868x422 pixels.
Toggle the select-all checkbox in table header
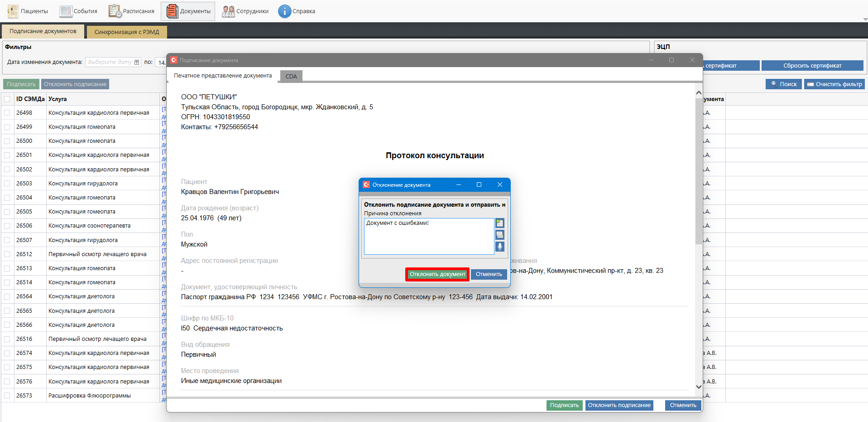point(7,99)
